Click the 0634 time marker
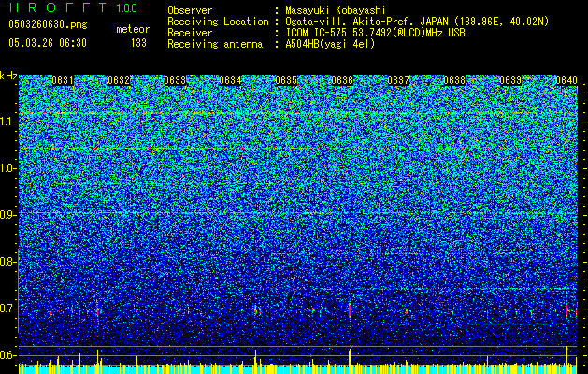Image resolution: width=588 pixels, height=374 pixels. (x=230, y=80)
